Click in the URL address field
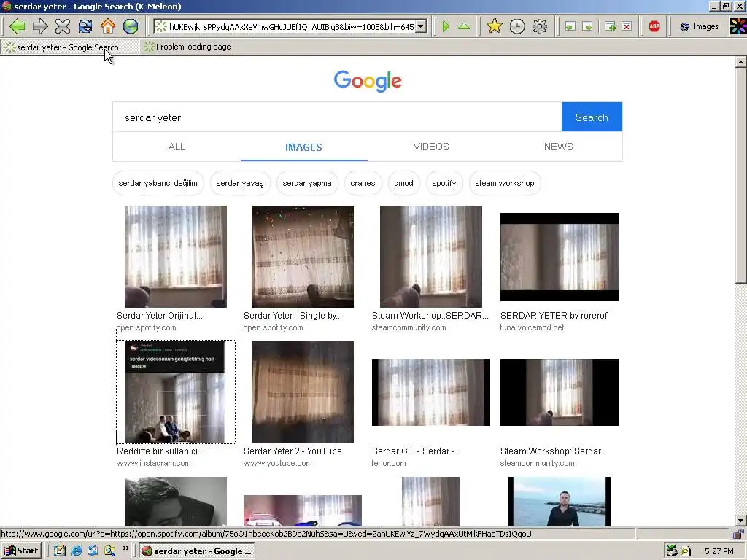This screenshot has height=560, width=747. tap(290, 27)
